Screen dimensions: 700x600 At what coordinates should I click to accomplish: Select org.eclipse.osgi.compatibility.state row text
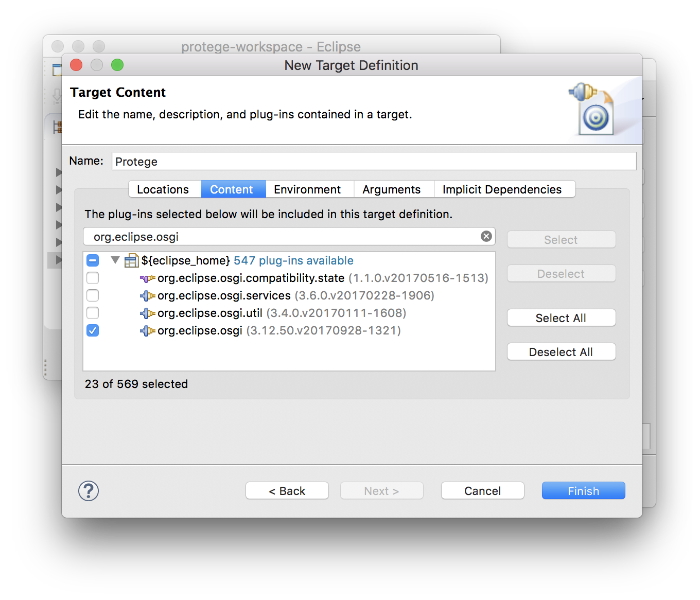pyautogui.click(x=323, y=278)
